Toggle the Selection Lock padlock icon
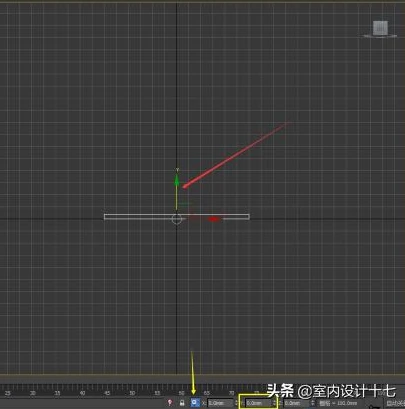 coord(182,403)
